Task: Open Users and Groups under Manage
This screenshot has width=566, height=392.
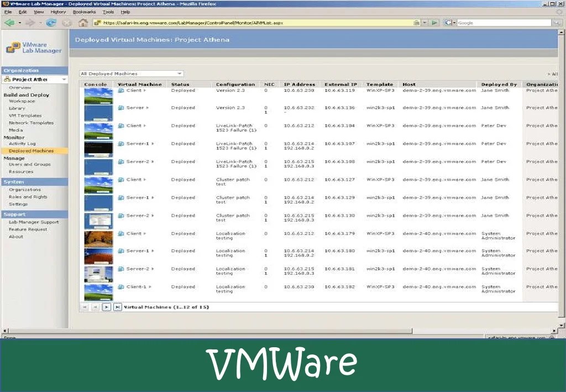Action: [30, 164]
